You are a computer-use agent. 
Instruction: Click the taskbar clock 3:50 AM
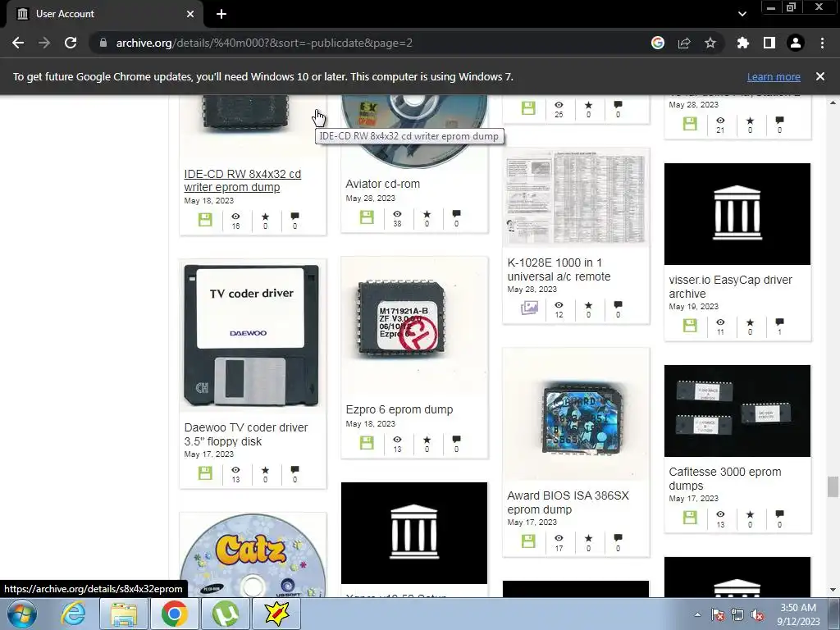[x=798, y=614]
